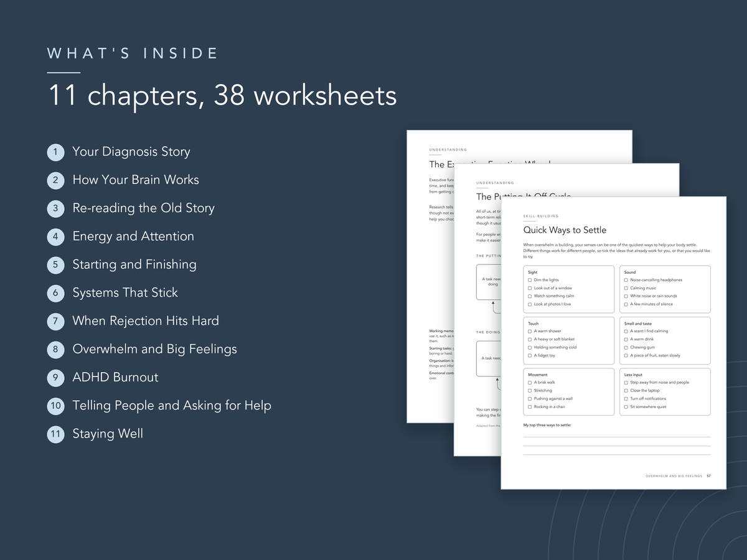Click the number 2 circle beside How Your Brain Works
This screenshot has height=560, width=747.
[55, 180]
